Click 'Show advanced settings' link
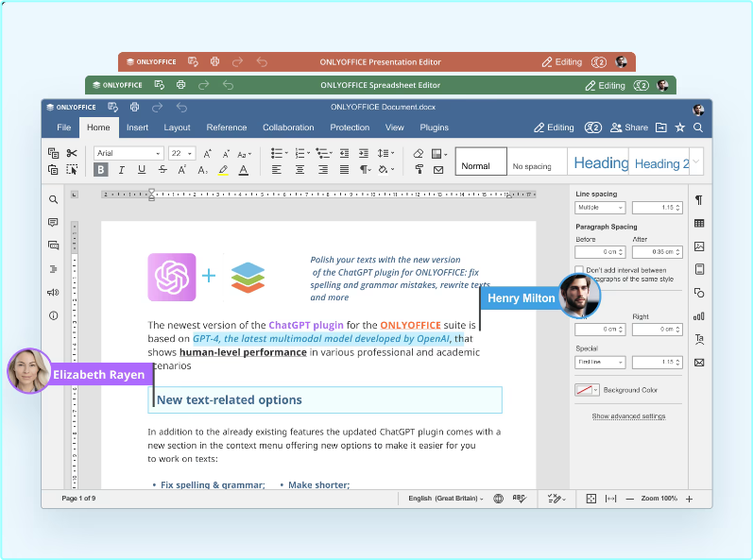Screen dimensions: 753x560 point(628,416)
